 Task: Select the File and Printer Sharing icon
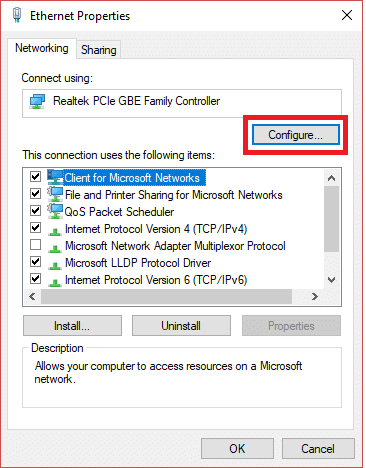click(x=55, y=194)
